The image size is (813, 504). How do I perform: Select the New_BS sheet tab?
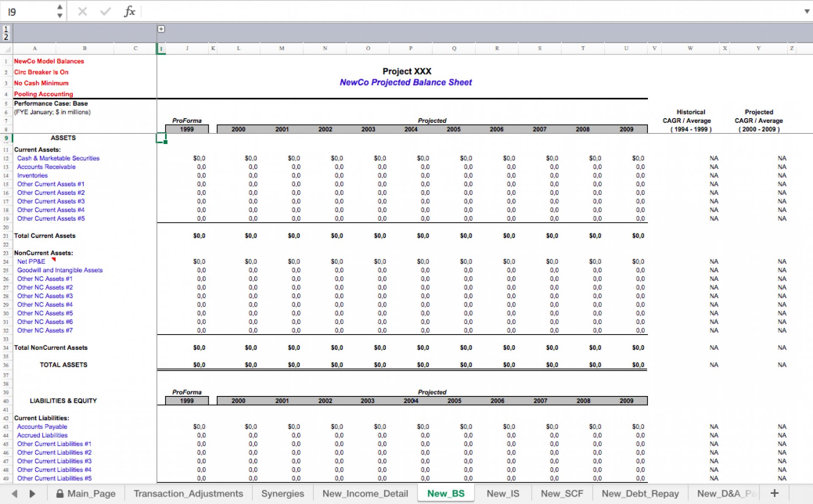click(445, 493)
